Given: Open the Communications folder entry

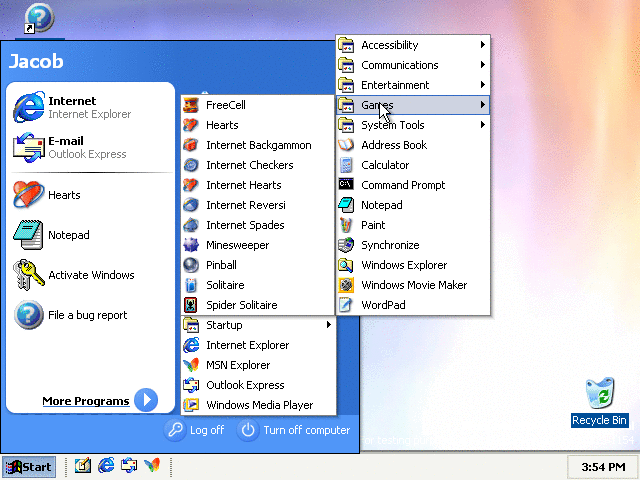Looking at the screenshot, I should pos(413,65).
